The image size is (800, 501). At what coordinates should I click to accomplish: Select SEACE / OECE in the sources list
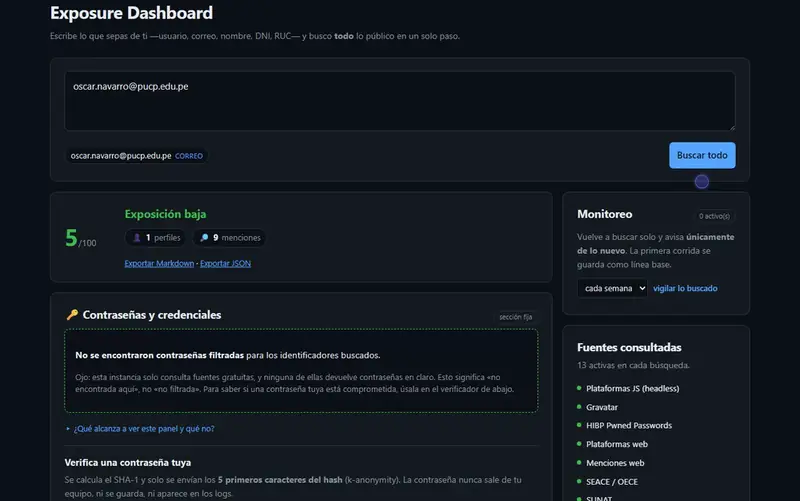[612, 482]
